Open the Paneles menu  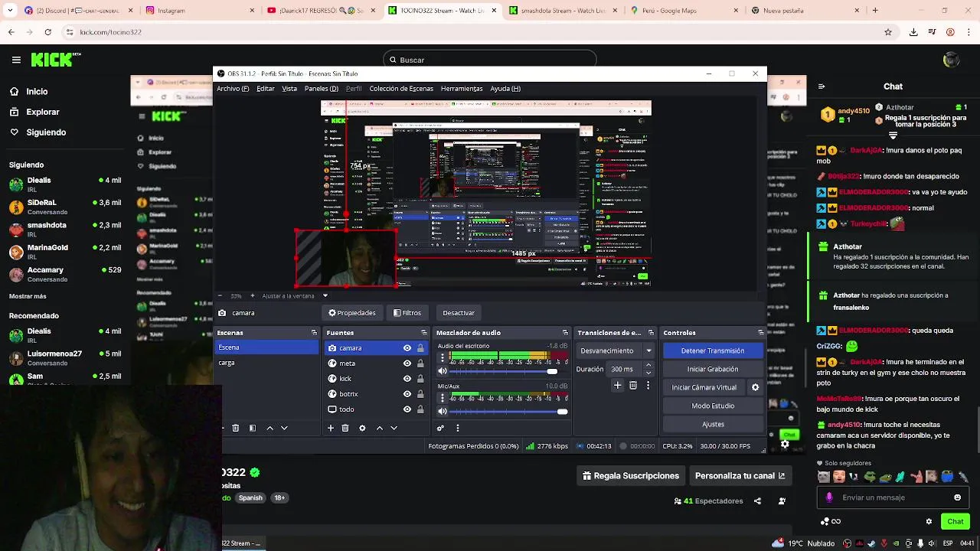(322, 89)
